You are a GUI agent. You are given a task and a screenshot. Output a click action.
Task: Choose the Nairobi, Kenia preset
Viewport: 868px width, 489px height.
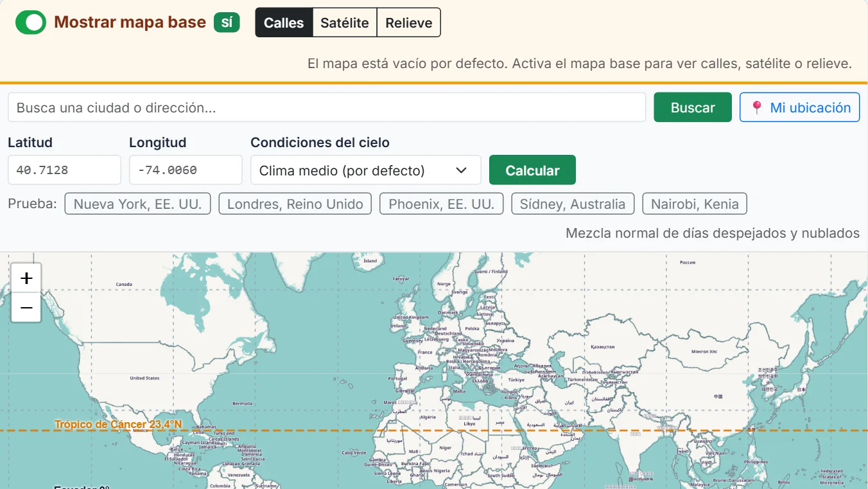coord(695,204)
